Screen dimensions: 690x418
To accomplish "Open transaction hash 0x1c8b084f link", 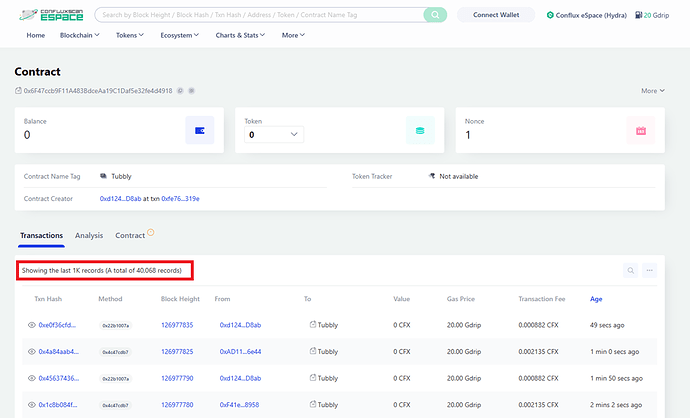I will (58, 405).
